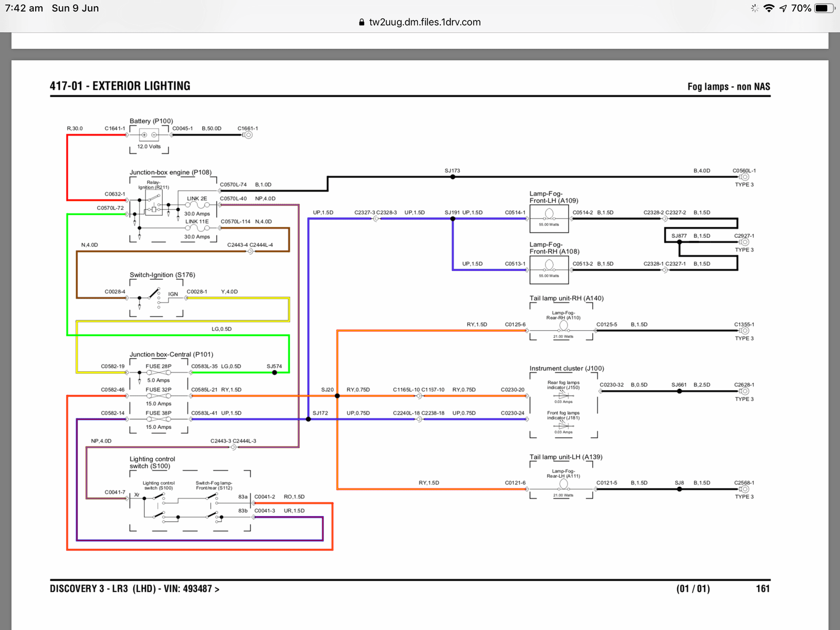840x630 pixels.
Task: Tap the Junction-box engine (P108) label
Action: pos(171,172)
